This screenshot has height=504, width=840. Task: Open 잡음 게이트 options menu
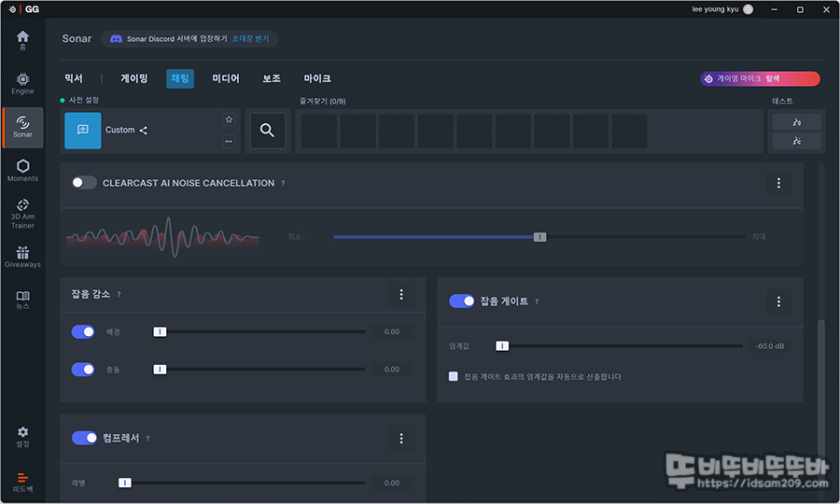click(x=778, y=301)
